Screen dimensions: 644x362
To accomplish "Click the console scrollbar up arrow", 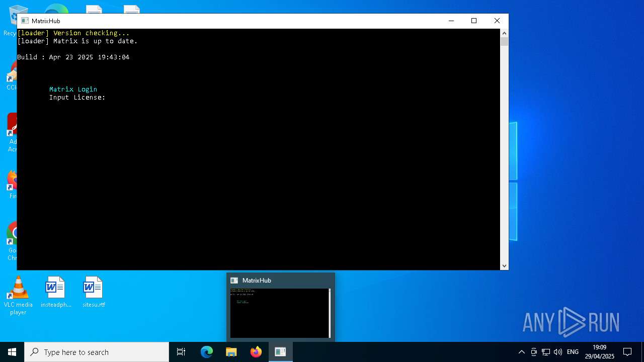I will [x=504, y=33].
